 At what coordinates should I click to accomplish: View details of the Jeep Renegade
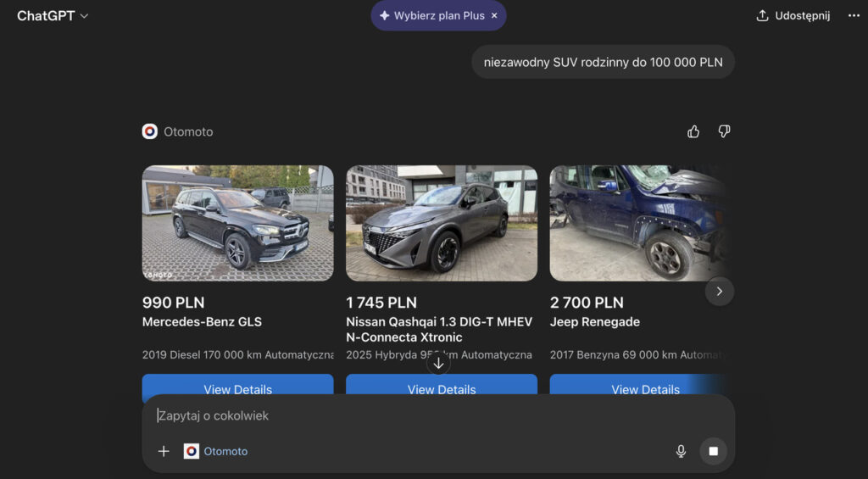pyautogui.click(x=645, y=386)
